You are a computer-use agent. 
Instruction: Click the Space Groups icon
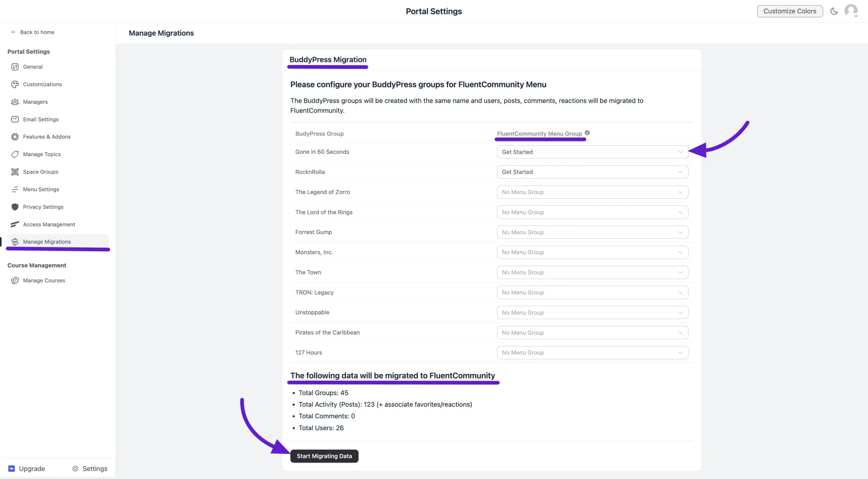tap(15, 172)
